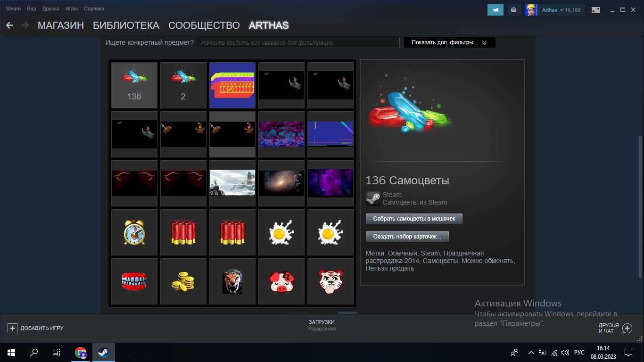Select the roaring beast face emoticon
644x362 pixels.
coord(232,281)
